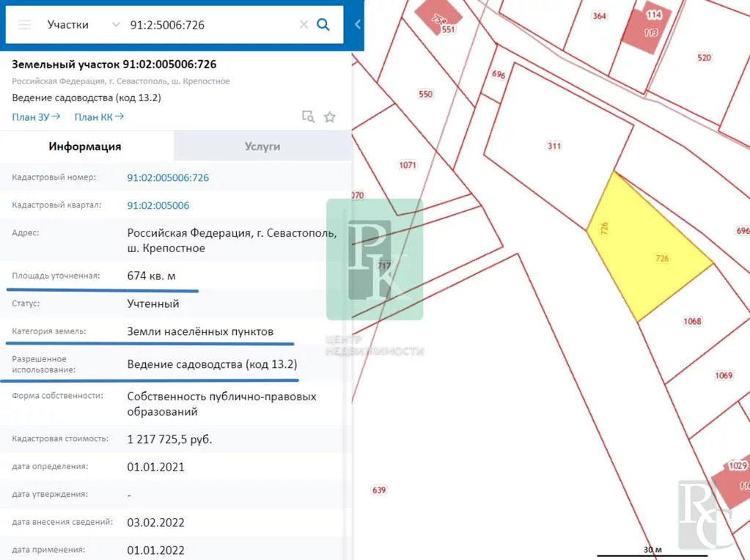Open the План ЗУ link

tap(36, 117)
